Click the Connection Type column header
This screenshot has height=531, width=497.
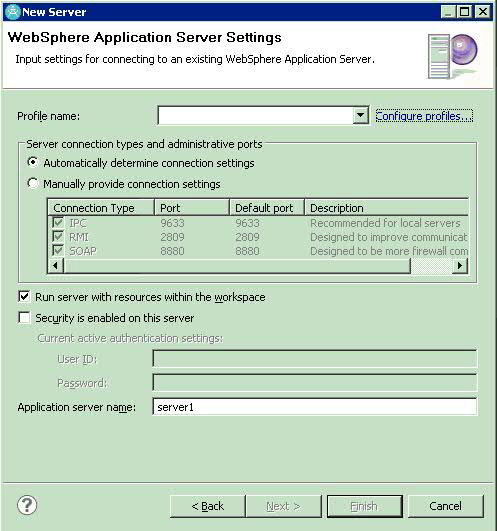[101, 208]
